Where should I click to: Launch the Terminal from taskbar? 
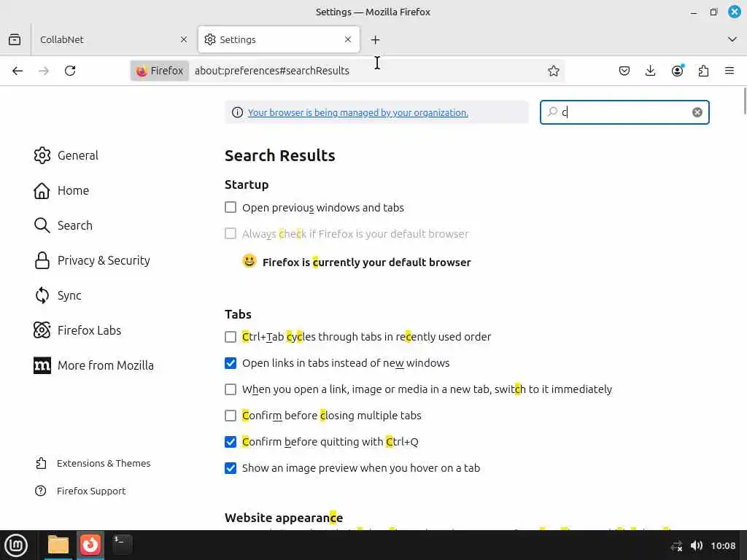[x=122, y=545]
